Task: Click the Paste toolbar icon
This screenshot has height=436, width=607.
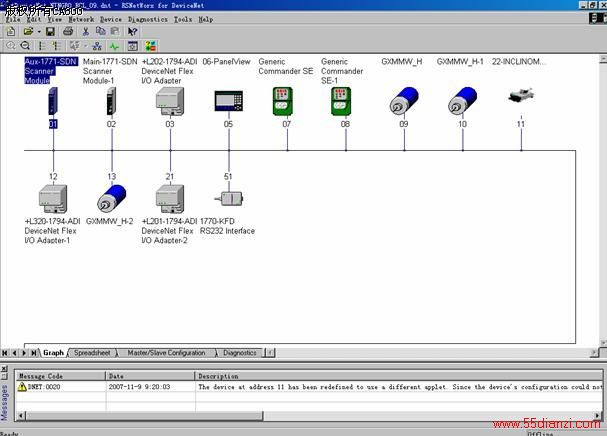Action: (115, 31)
